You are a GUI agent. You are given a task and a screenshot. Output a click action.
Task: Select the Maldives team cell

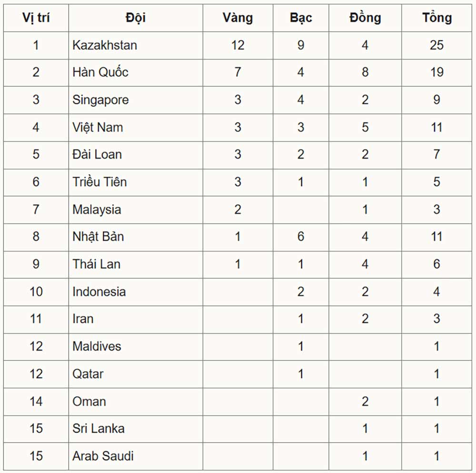97,346
